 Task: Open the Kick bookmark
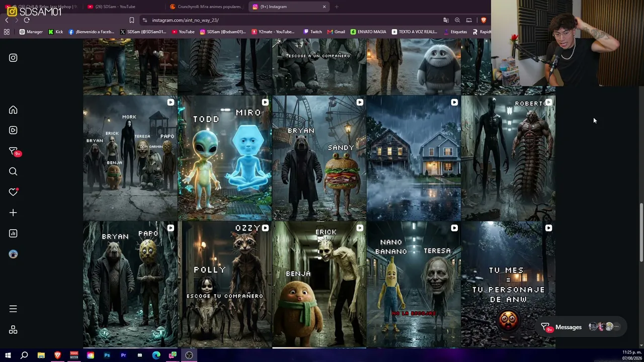point(56,32)
